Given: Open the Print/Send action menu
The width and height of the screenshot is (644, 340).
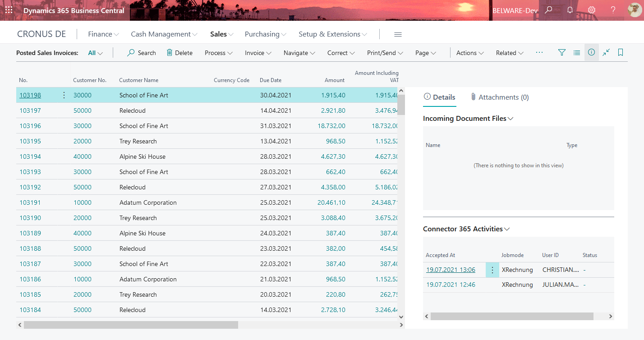Looking at the screenshot, I should point(385,53).
